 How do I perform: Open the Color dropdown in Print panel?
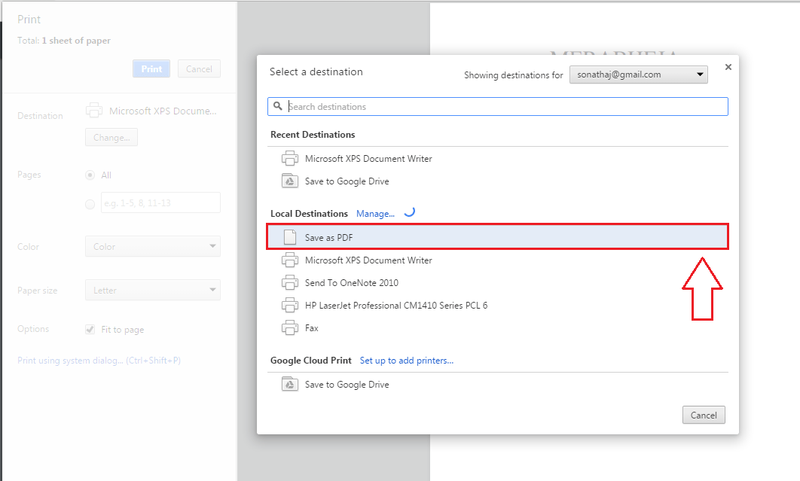(x=153, y=246)
